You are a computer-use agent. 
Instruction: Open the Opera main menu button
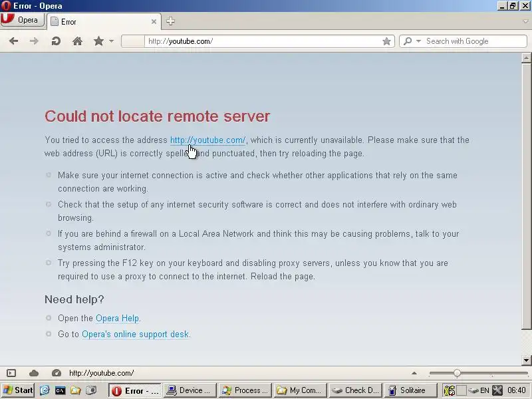coord(23,20)
